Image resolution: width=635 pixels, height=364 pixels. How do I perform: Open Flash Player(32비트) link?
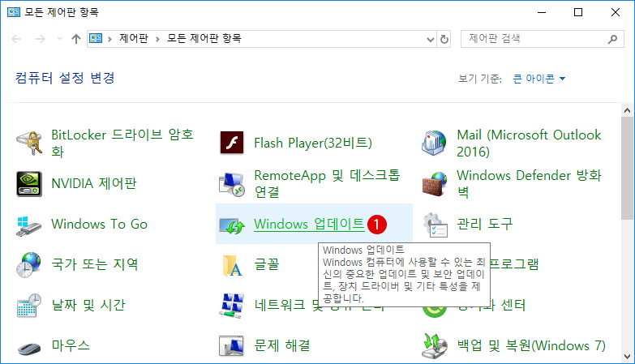[313, 143]
